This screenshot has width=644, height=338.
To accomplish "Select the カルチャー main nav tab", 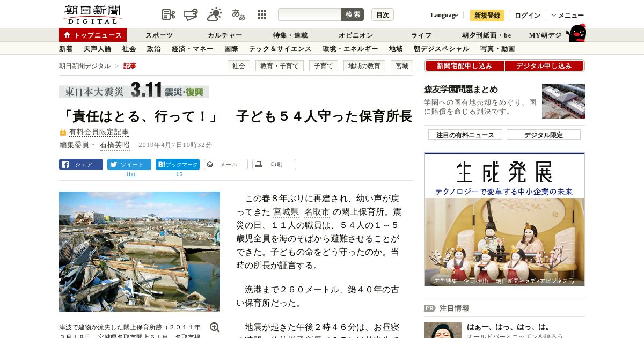I will point(225,35).
